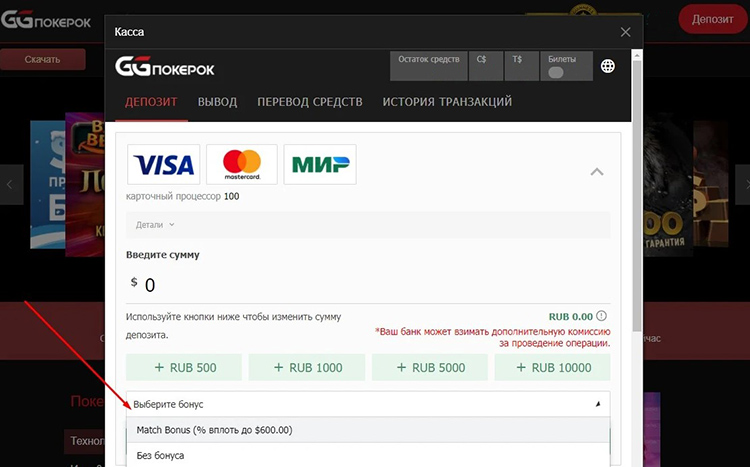Expand the Детали details dropdown

(155, 225)
